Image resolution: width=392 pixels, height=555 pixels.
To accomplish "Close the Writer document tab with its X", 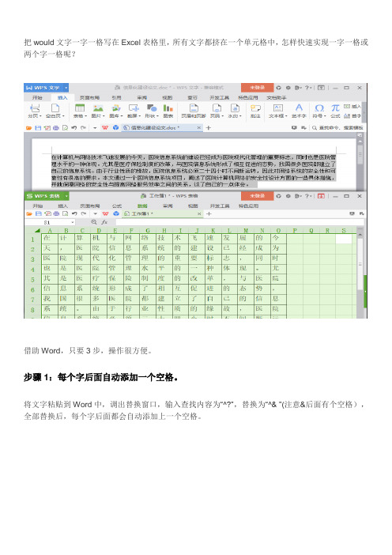I will (199, 128).
